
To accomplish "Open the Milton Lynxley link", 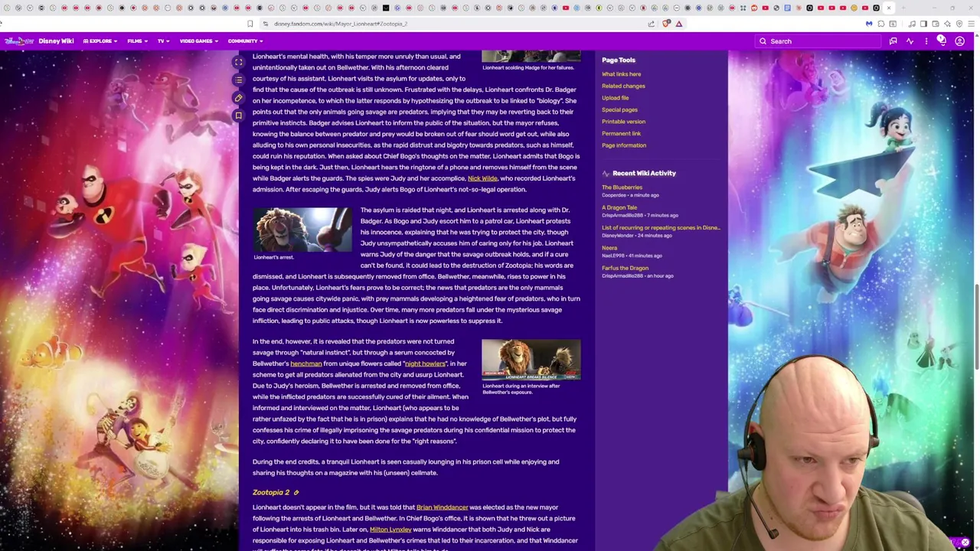I will coord(390,530).
